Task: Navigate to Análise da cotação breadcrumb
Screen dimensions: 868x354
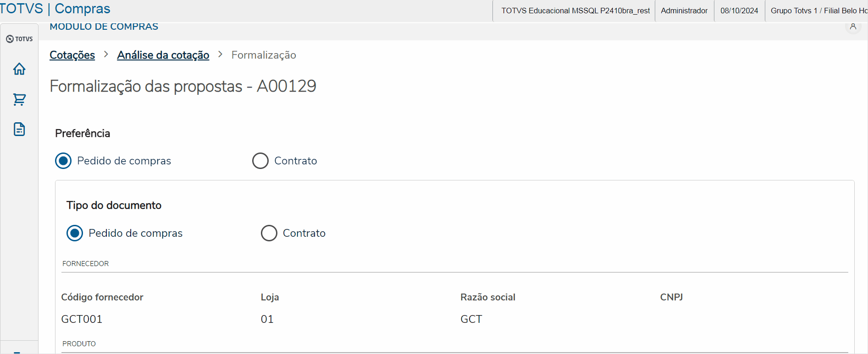Action: [x=163, y=55]
